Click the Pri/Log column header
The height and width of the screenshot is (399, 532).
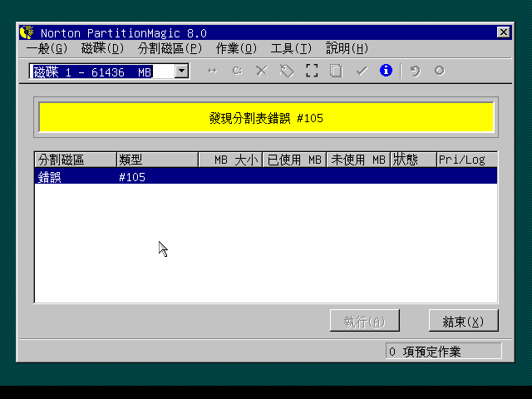click(x=467, y=160)
